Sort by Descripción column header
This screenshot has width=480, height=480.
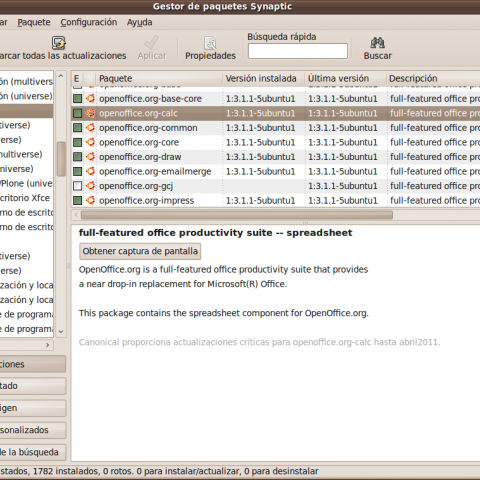coord(433,79)
